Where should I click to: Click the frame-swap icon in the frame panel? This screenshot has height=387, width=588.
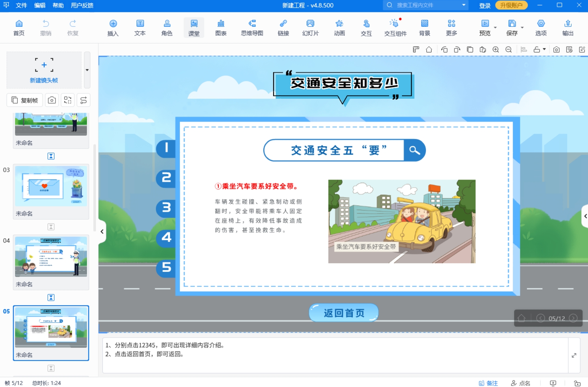(x=68, y=100)
